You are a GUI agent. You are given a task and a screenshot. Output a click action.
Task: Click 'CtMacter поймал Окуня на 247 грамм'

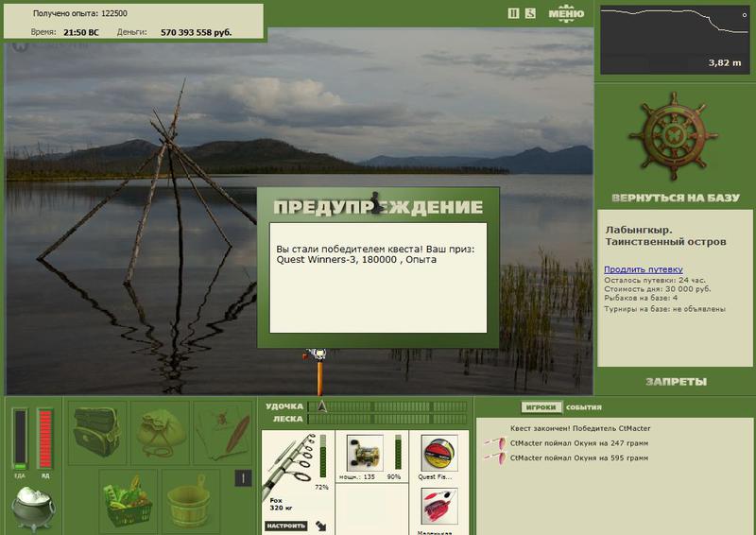pyautogui.click(x=579, y=443)
